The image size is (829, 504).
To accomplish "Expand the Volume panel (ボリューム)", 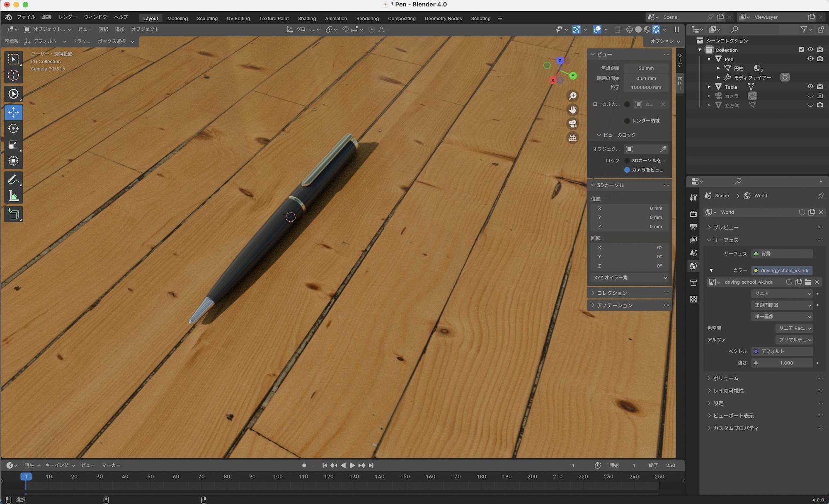I will point(726,378).
